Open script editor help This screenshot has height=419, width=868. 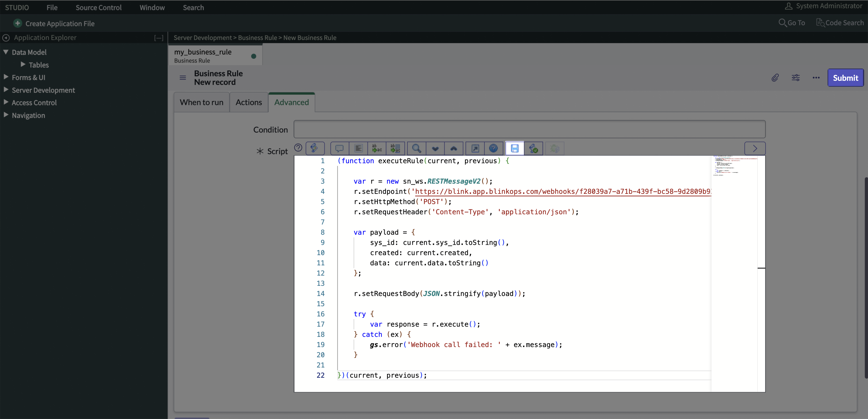[494, 148]
